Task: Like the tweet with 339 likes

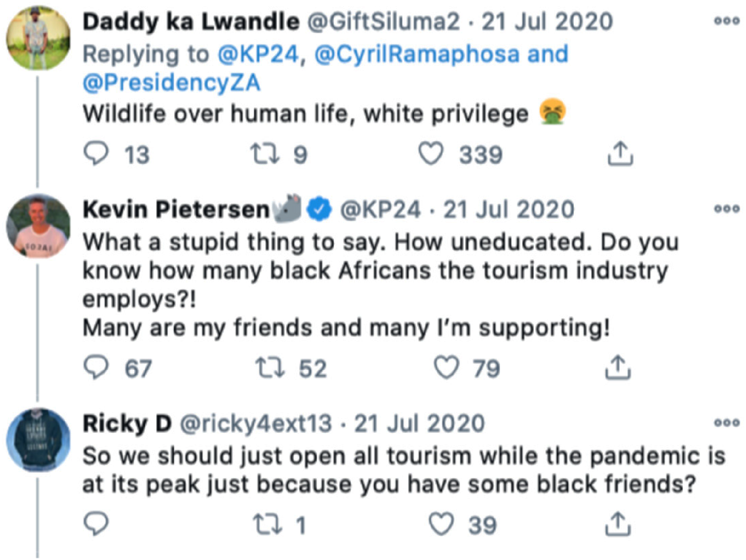Action: click(431, 154)
